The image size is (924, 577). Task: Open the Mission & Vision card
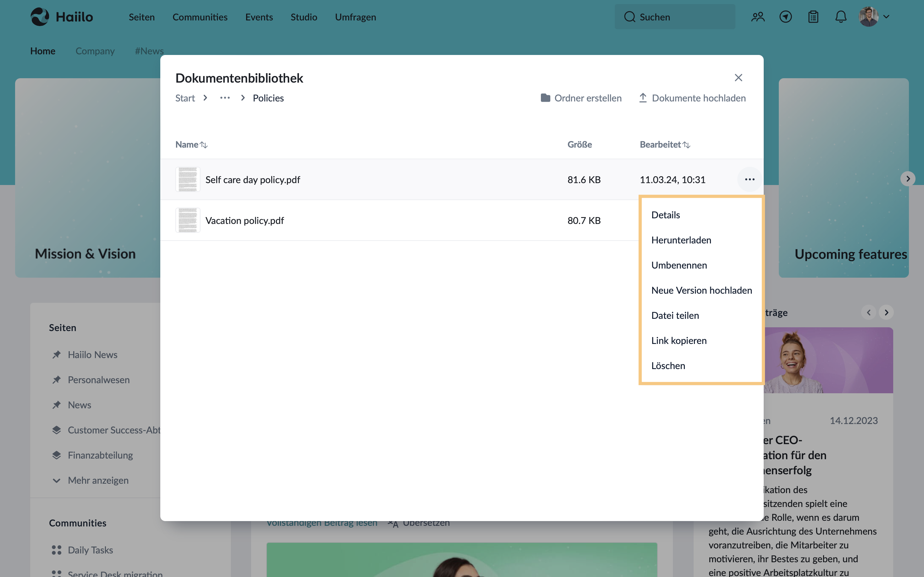click(x=88, y=178)
